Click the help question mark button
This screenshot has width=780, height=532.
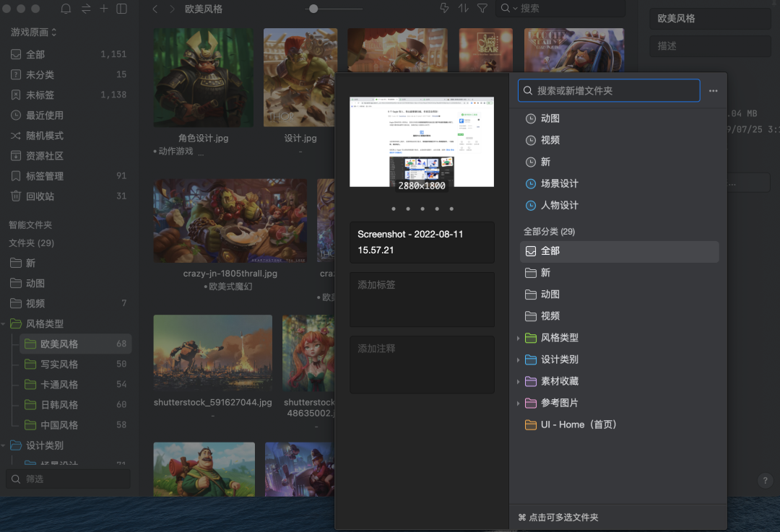coord(766,480)
